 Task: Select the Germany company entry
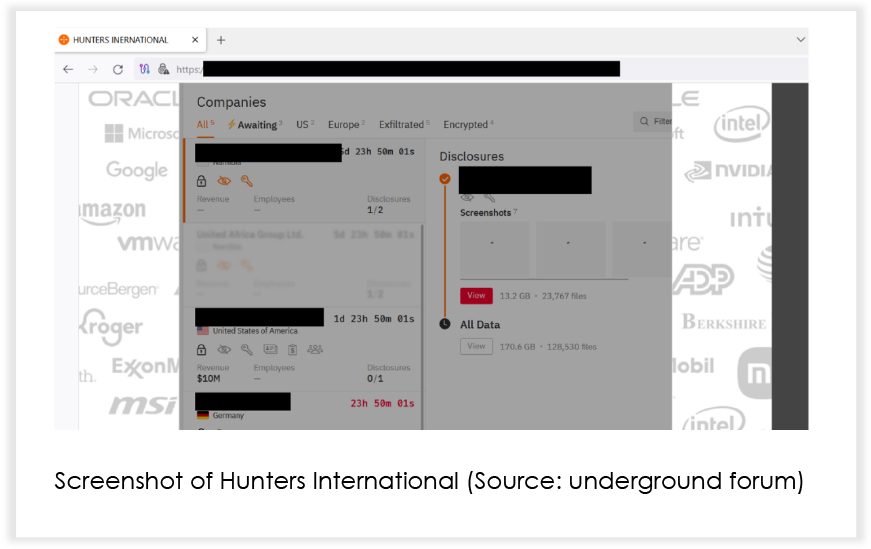coord(303,411)
